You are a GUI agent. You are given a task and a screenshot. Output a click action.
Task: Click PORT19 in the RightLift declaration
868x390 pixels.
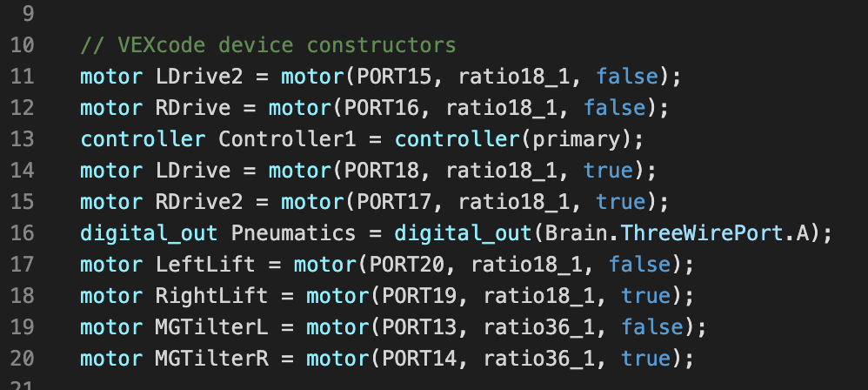[x=419, y=296]
